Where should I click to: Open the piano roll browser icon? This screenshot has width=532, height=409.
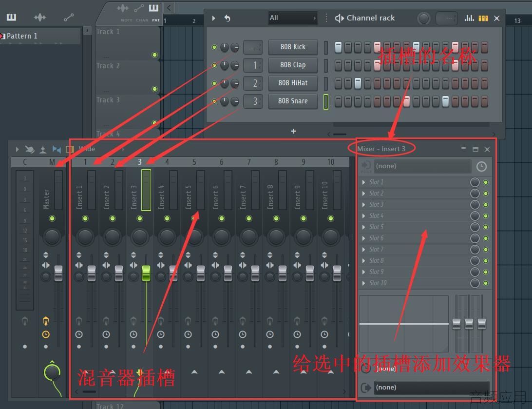pyautogui.click(x=11, y=17)
